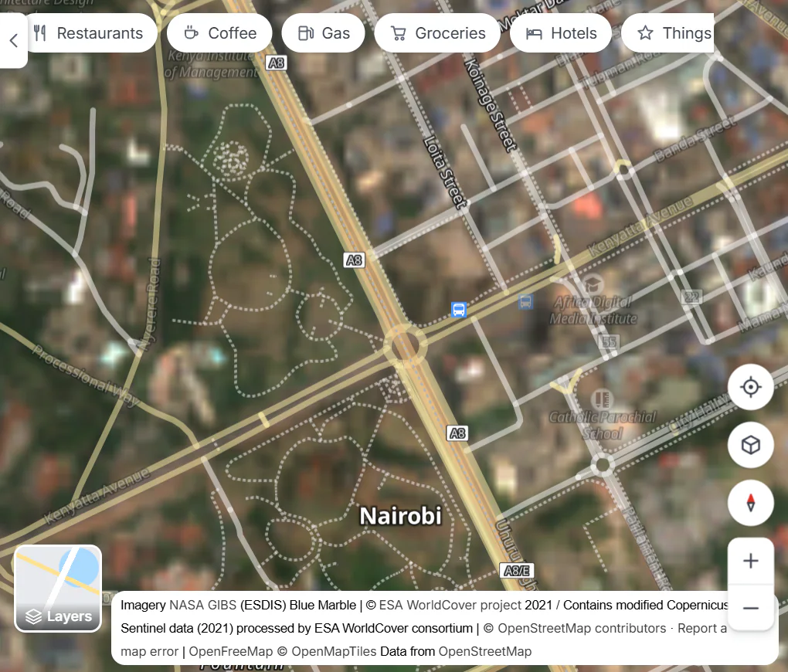The width and height of the screenshot is (788, 672).
Task: Collapse the side panel with the back chevron
Action: 14,40
